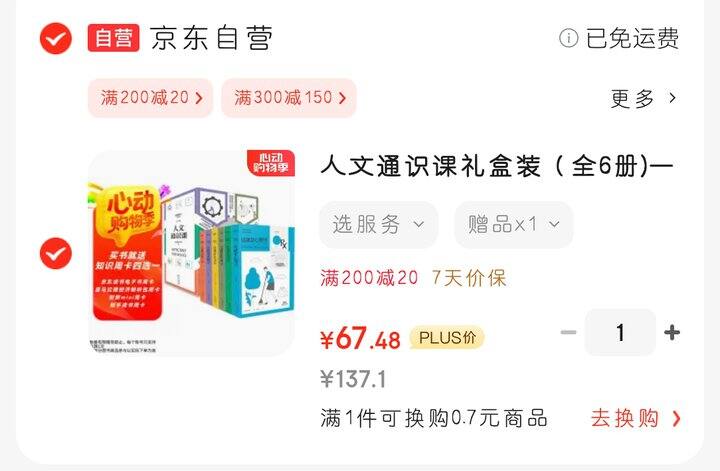Tap the PLUS价 badge

coord(447,338)
